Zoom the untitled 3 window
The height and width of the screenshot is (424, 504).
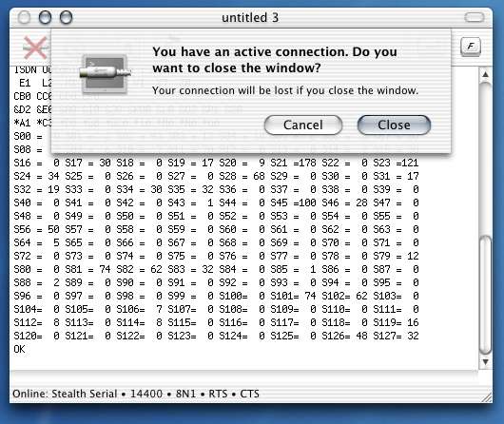click(67, 17)
